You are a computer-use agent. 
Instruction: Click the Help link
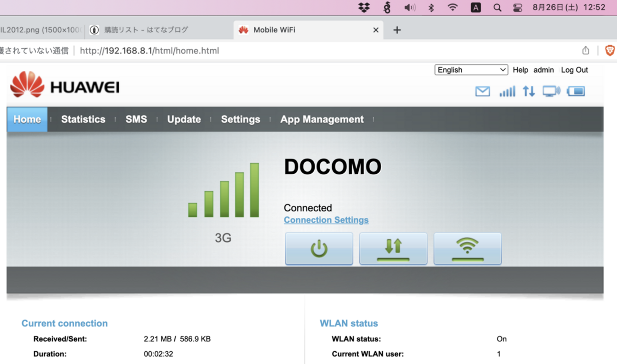(520, 70)
